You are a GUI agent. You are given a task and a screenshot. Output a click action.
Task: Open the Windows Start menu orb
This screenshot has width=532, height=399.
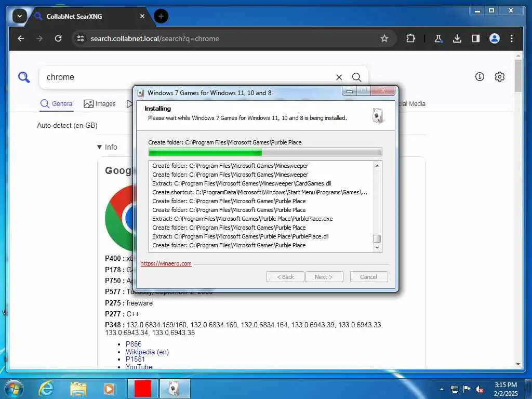(14, 389)
